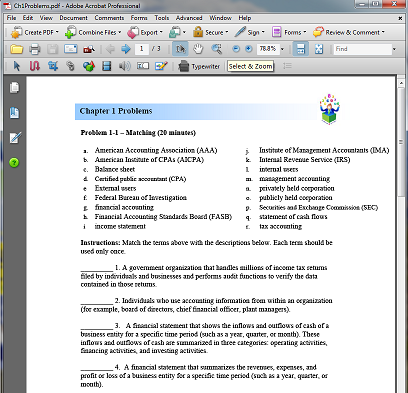Click the Typewriter button
Viewport: 408px width, 393px height.
point(199,66)
